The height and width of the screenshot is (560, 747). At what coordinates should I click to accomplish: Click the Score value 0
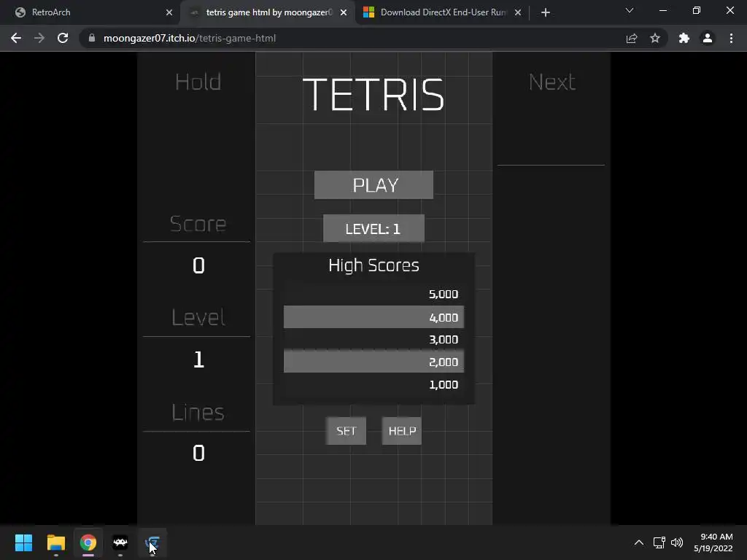[x=198, y=265]
